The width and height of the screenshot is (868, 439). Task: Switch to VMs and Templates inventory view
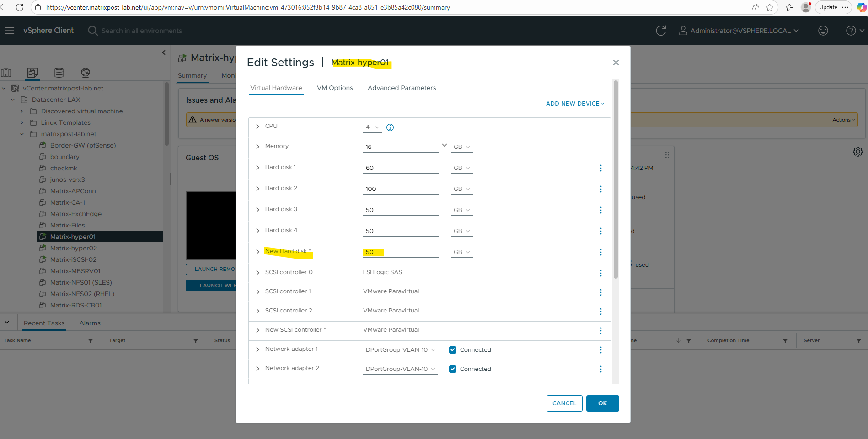pyautogui.click(x=32, y=73)
